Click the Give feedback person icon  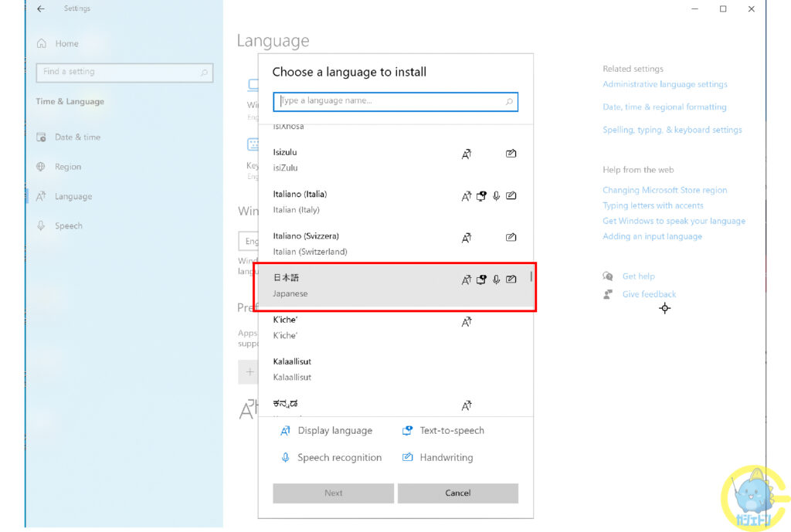608,294
